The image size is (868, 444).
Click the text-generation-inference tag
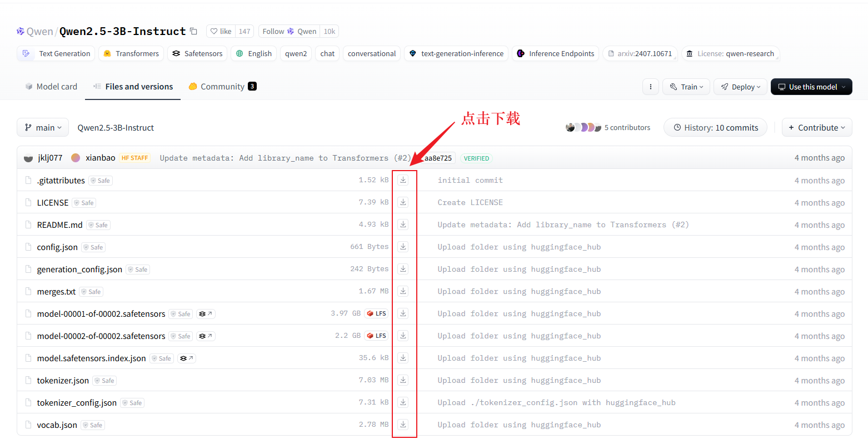click(x=456, y=53)
